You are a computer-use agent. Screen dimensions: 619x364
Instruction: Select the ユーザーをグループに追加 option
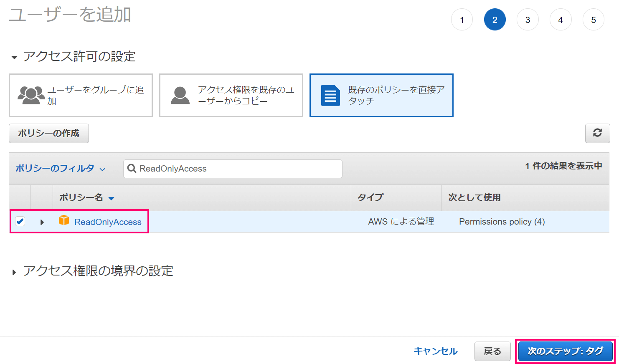[x=81, y=95]
